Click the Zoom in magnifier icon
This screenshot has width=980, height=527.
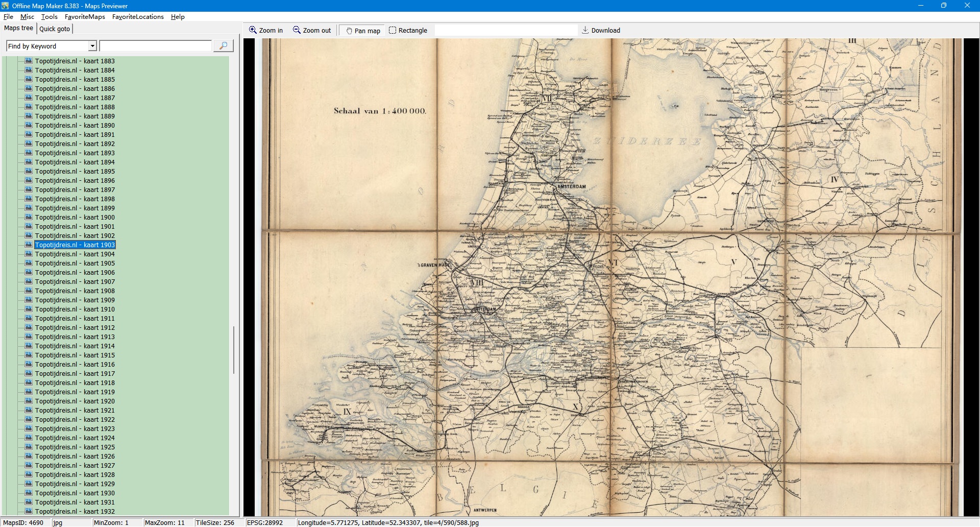coord(253,30)
